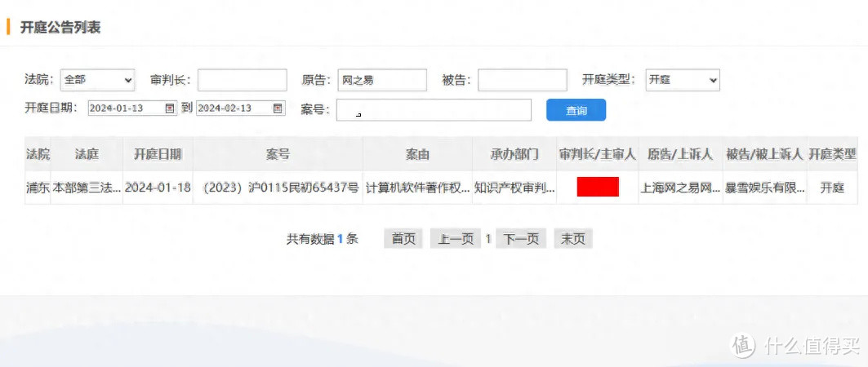The width and height of the screenshot is (868, 367).
Task: Click the 审判长 input field
Action: click(243, 80)
